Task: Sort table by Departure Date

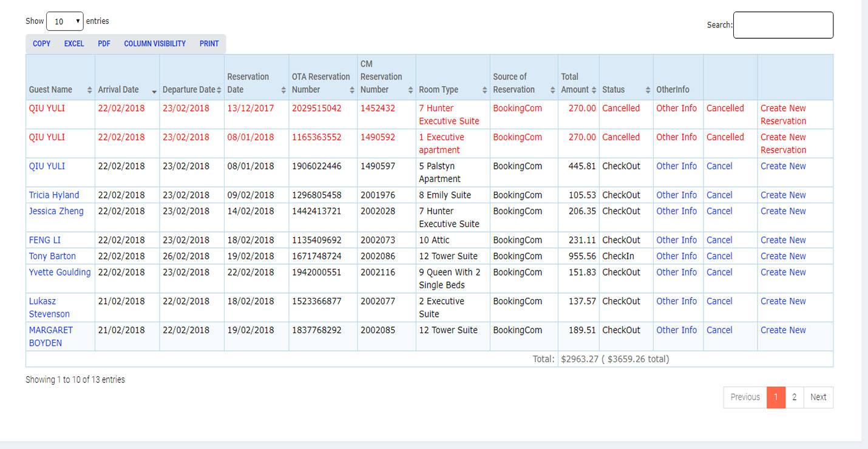Action: 219,90
